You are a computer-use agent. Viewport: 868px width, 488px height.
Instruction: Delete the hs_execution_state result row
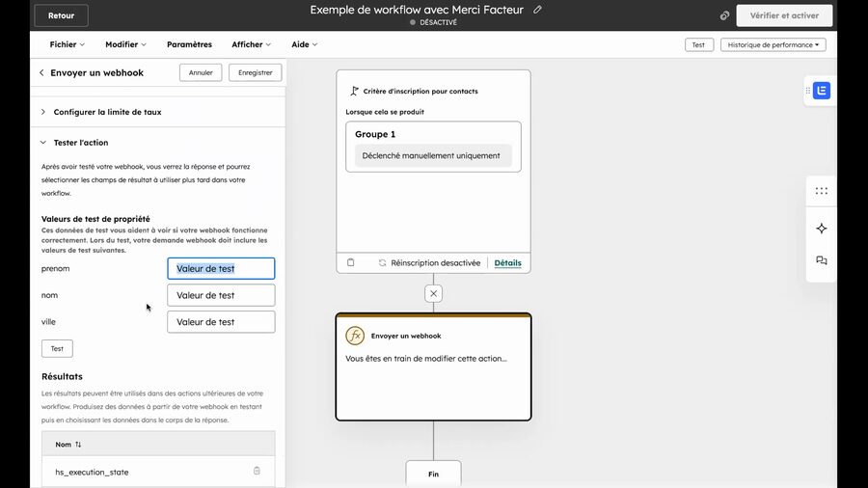(x=257, y=471)
